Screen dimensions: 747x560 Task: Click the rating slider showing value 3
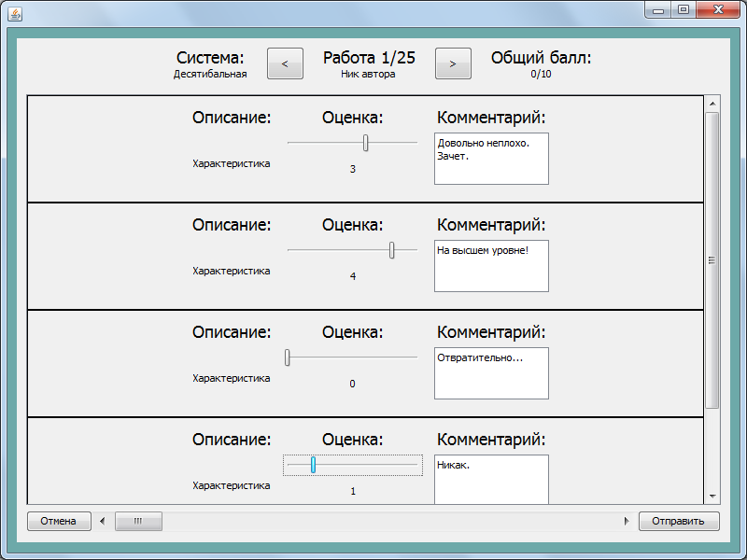(x=353, y=143)
